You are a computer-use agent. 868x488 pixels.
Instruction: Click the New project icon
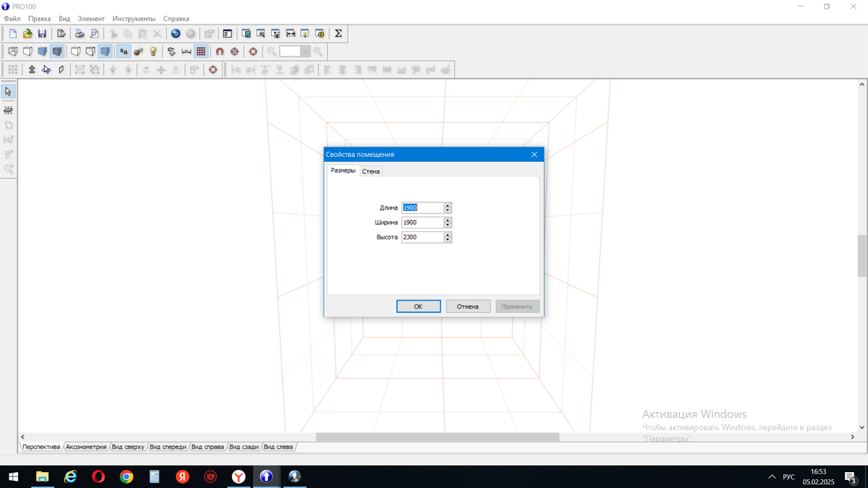click(13, 33)
